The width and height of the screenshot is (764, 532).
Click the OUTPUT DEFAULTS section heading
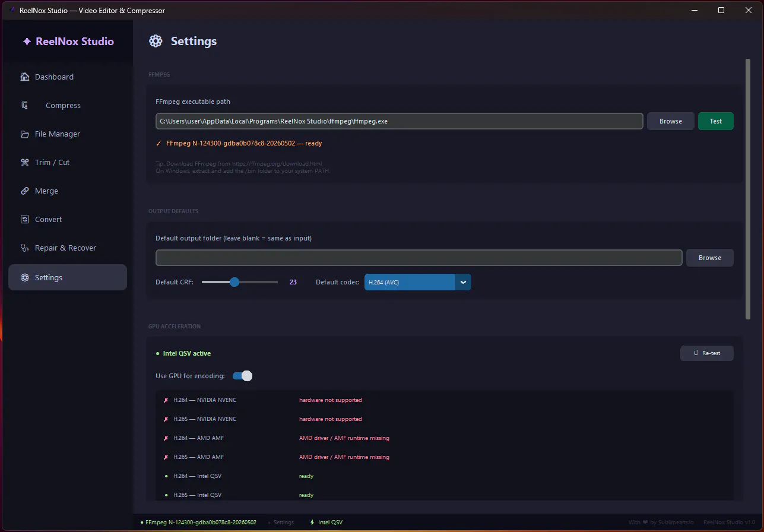pyautogui.click(x=173, y=211)
